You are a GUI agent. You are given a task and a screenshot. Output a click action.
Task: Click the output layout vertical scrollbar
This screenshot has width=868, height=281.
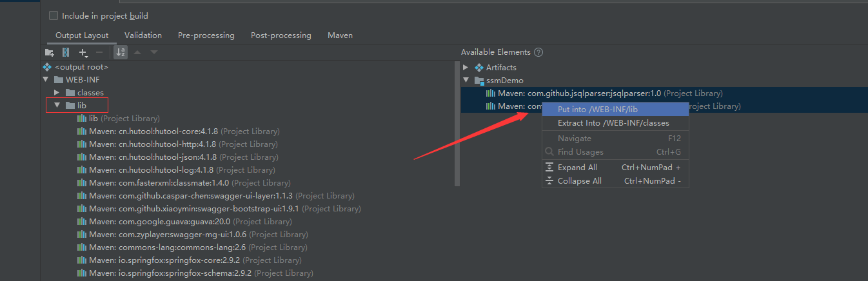457,122
